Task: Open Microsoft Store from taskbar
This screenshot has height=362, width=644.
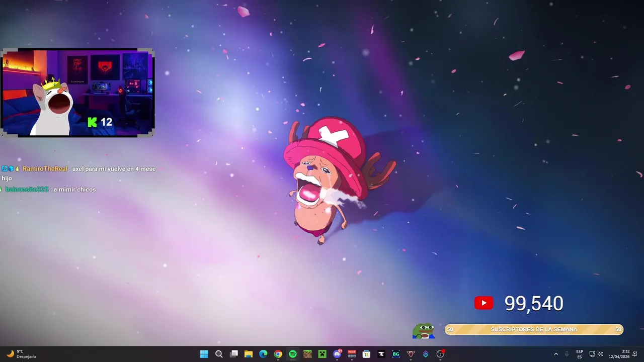Action: click(x=366, y=354)
